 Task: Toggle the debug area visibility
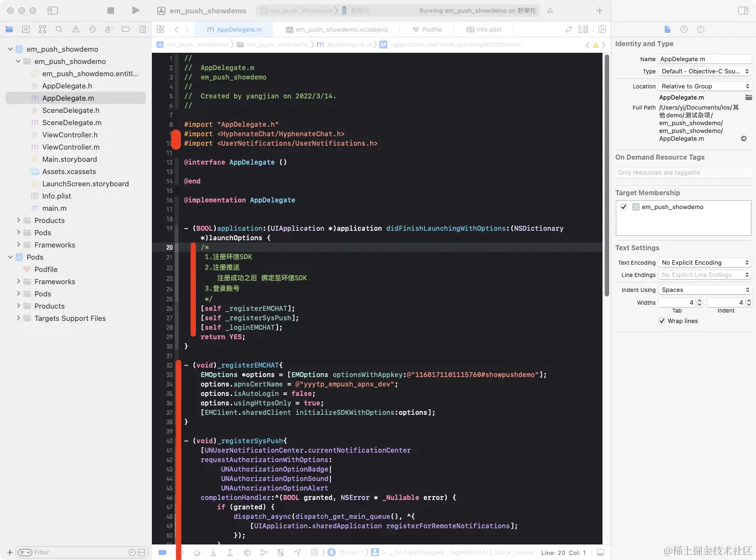click(600, 553)
